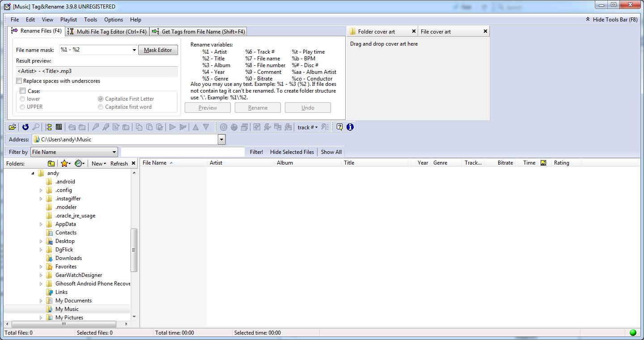Click the move down triangle icon

(206, 127)
